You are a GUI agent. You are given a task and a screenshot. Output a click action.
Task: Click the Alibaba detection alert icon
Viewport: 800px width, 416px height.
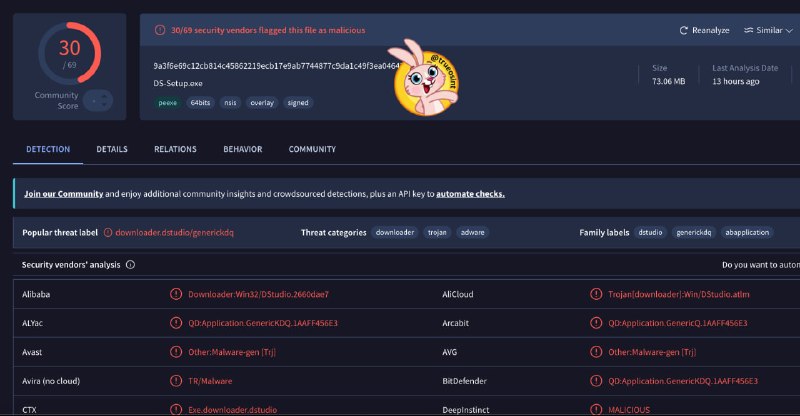tap(176, 294)
